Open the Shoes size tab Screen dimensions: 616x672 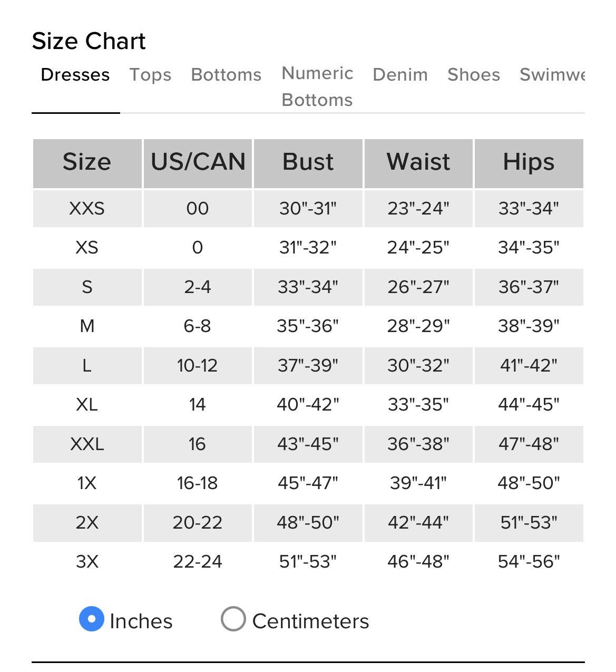tap(474, 75)
